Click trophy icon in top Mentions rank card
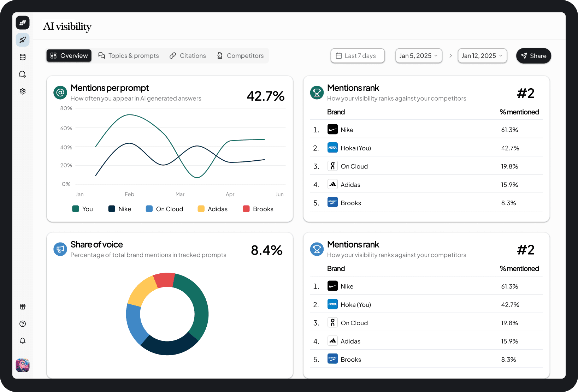 click(x=317, y=93)
